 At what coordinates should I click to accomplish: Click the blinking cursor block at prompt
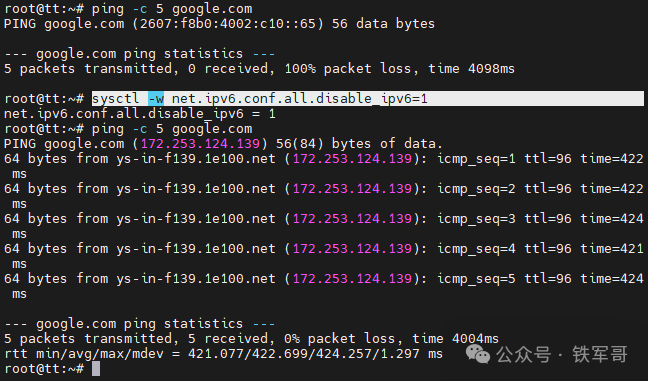coord(96,369)
